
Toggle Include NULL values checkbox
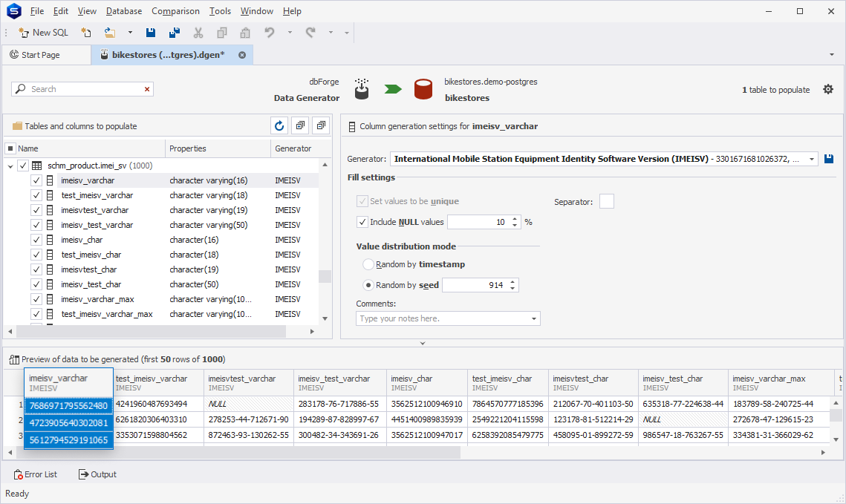click(362, 222)
